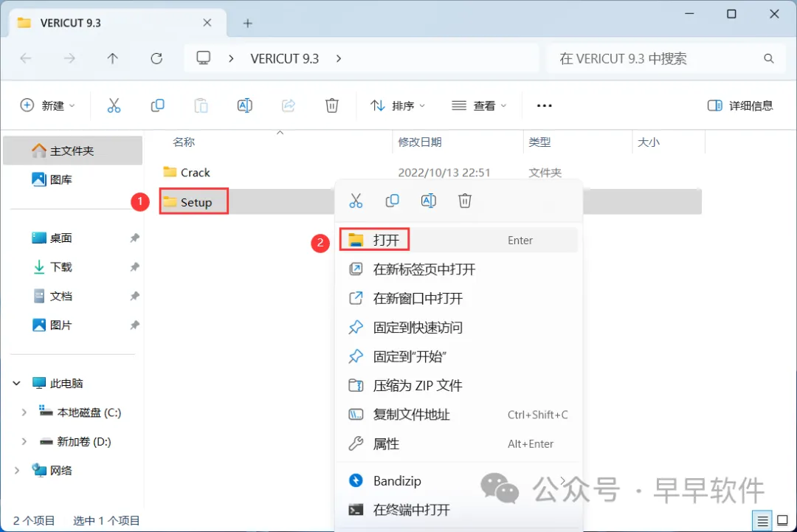Expand 新加卷 (D:) tree node
This screenshot has width=797, height=532.
[24, 441]
